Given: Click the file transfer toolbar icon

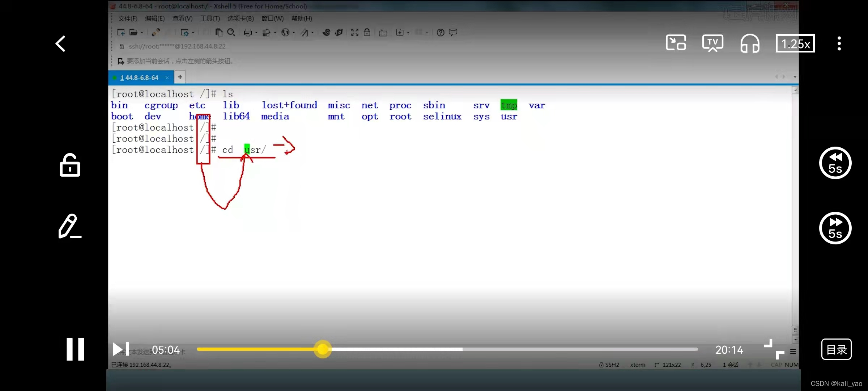Looking at the screenshot, I should [x=267, y=33].
